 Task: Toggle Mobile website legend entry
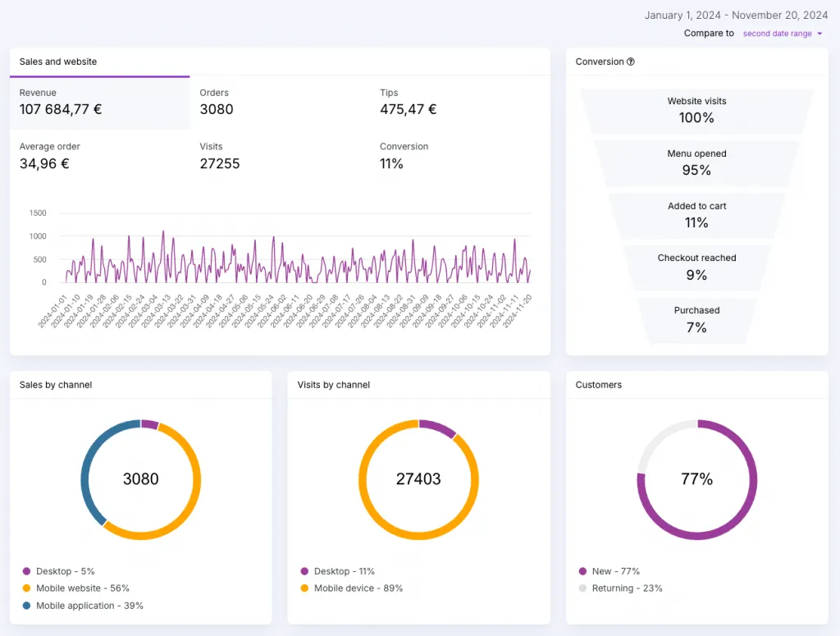(76, 588)
